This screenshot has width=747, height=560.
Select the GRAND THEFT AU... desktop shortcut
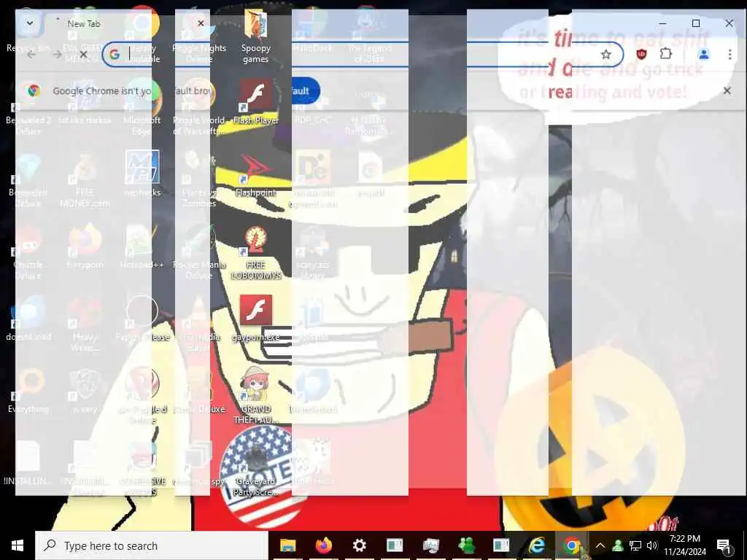click(256, 395)
